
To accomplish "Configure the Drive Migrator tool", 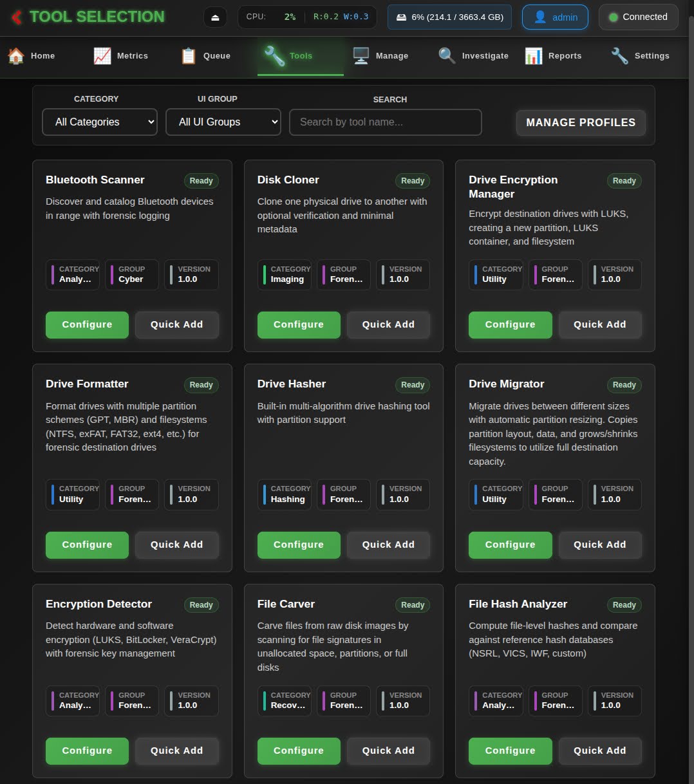I will click(511, 545).
